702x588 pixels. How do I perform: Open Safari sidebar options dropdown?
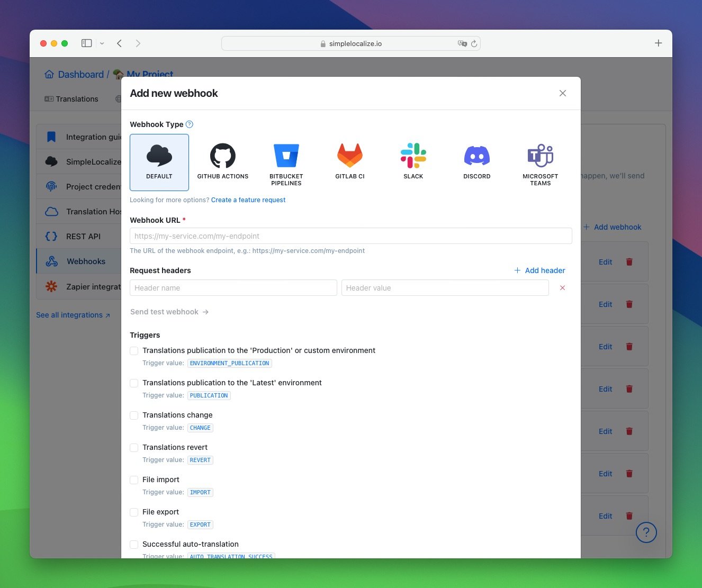[x=102, y=43]
